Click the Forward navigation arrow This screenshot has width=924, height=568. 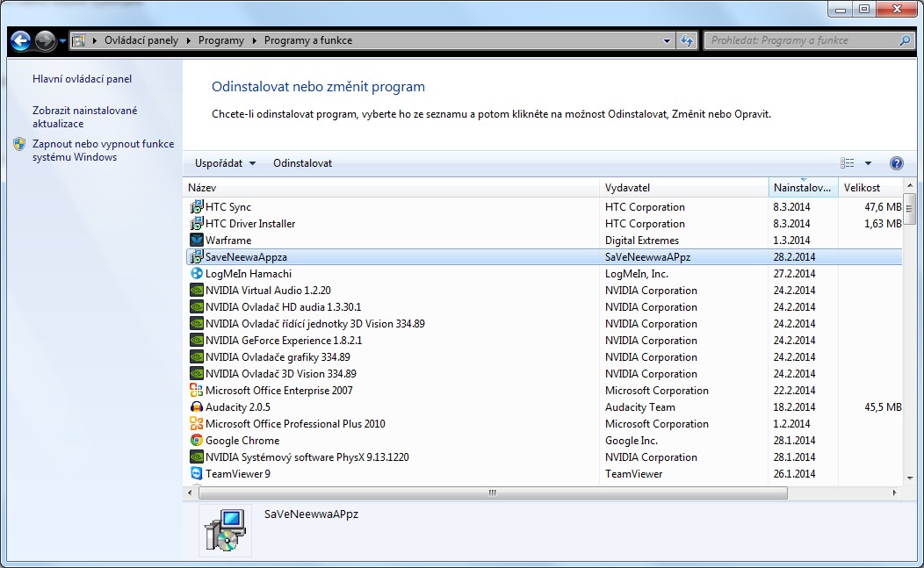point(46,40)
